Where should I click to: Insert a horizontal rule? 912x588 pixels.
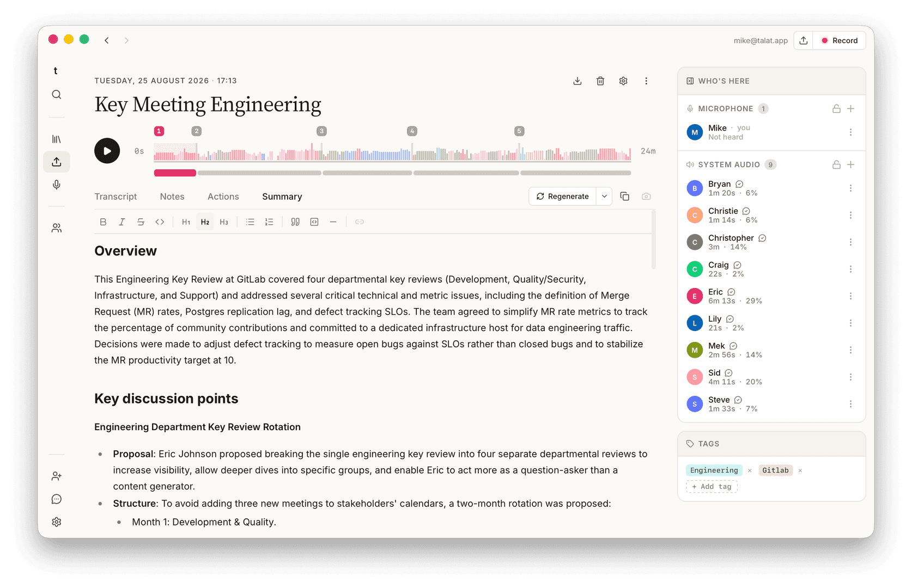(333, 222)
